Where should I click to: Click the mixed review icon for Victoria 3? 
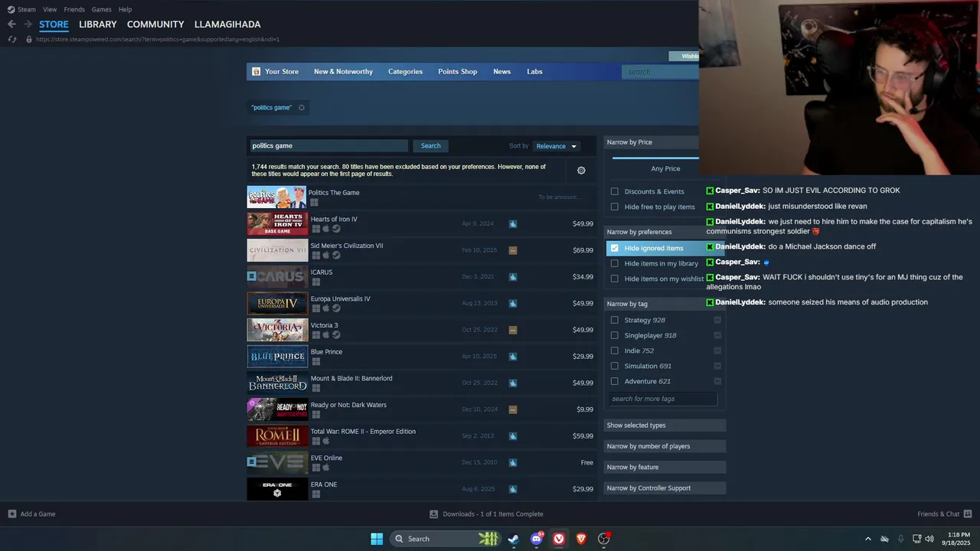click(x=513, y=330)
